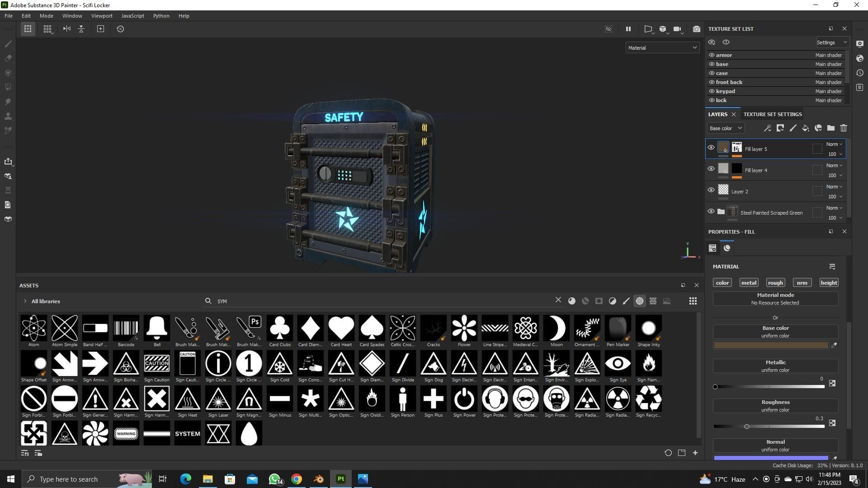Select the Paint brush tool
Viewport: 868px width, 488px height.
coord(8,44)
